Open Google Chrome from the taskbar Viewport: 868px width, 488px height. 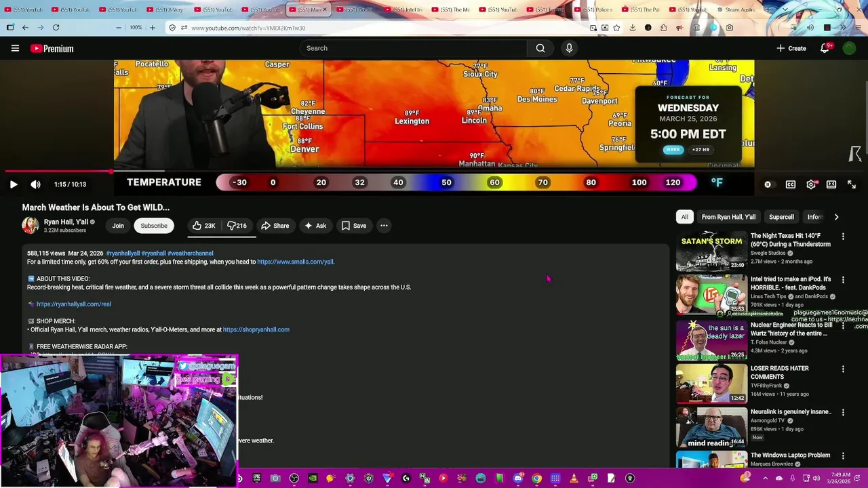(x=537, y=478)
